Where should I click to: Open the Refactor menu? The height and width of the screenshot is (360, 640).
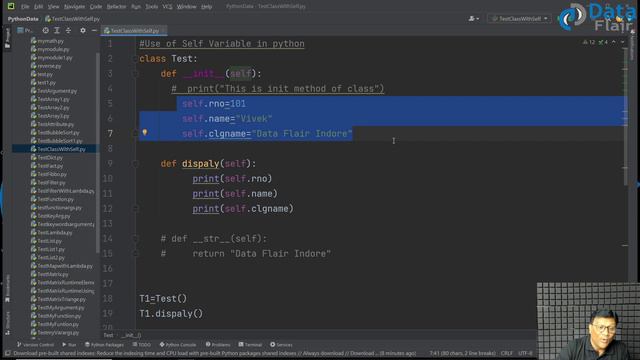click(x=116, y=7)
